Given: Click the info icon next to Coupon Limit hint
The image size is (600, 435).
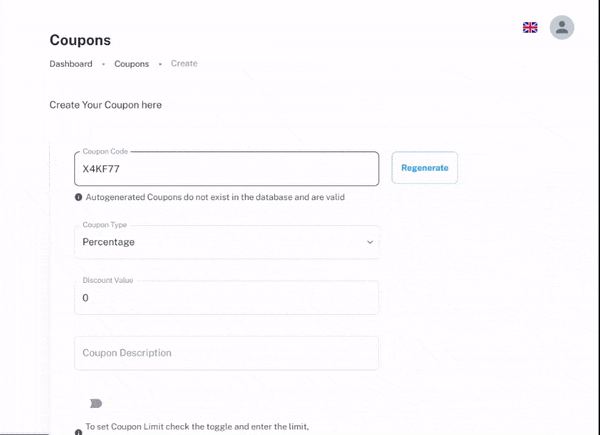Looking at the screenshot, I should coord(79,432).
